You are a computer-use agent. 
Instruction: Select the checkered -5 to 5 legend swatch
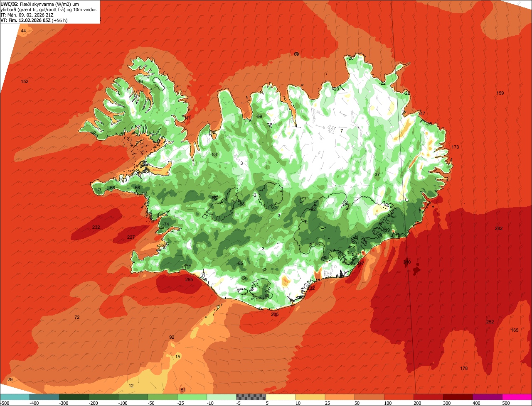pos(251,397)
